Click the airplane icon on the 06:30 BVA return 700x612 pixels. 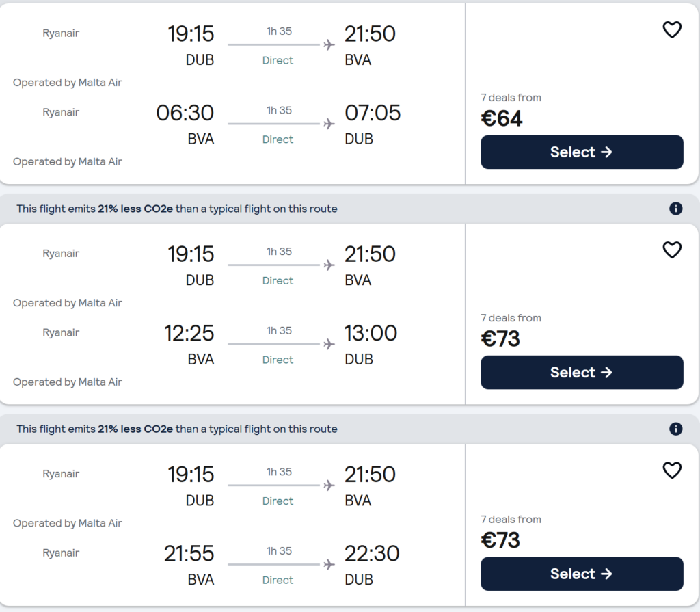pos(328,124)
